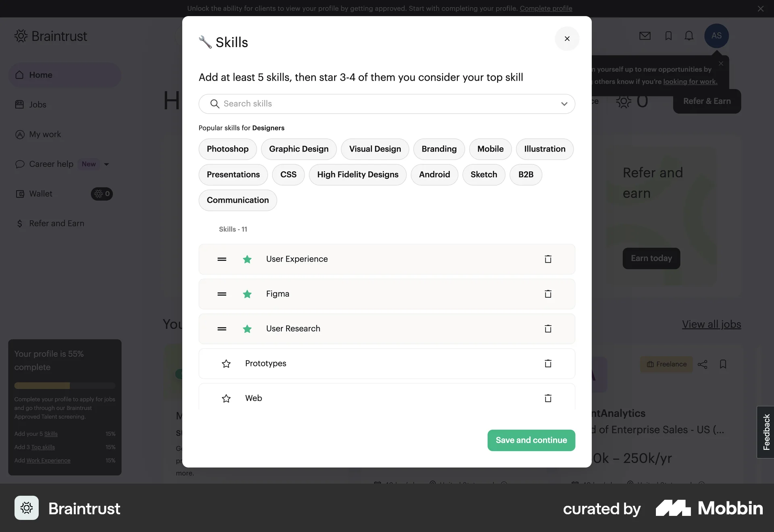This screenshot has height=532, width=774.
Task: Open the notifications bell icon
Action: pos(689,36)
